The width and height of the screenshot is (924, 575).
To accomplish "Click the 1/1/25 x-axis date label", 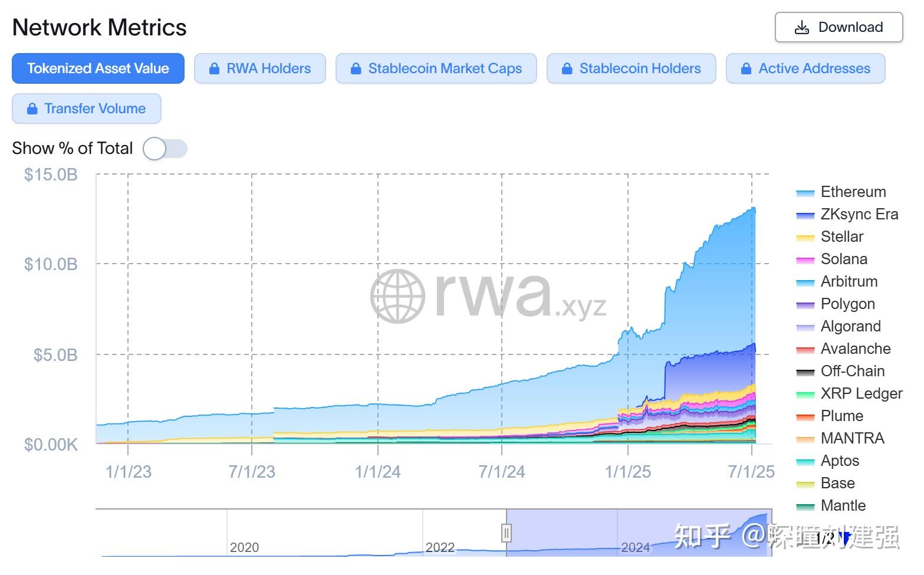I will point(628,472).
